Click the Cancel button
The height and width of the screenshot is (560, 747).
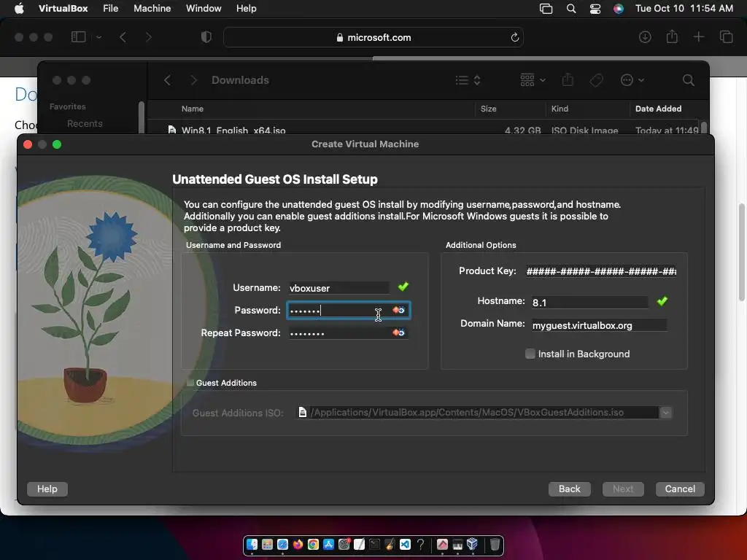point(680,489)
